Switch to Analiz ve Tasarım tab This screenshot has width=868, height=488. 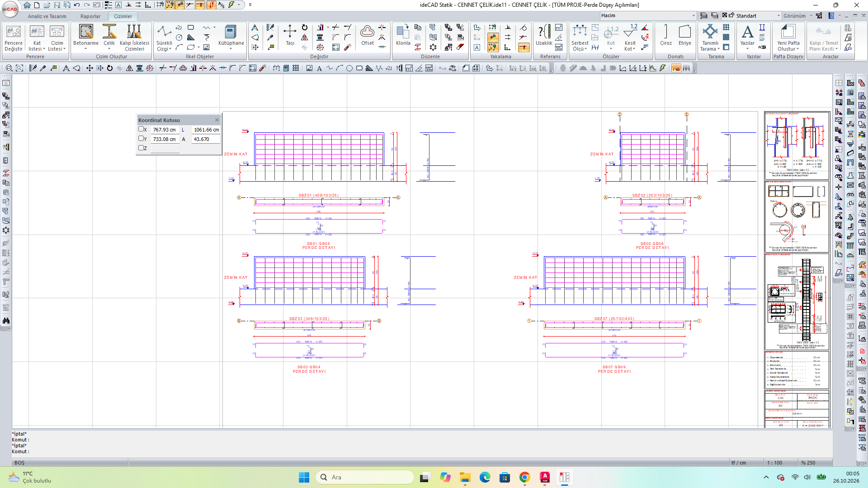pos(47,16)
